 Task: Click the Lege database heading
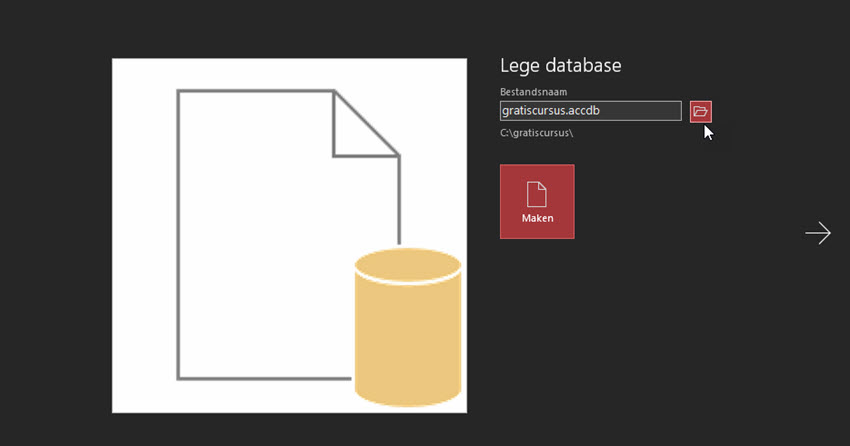(x=561, y=66)
